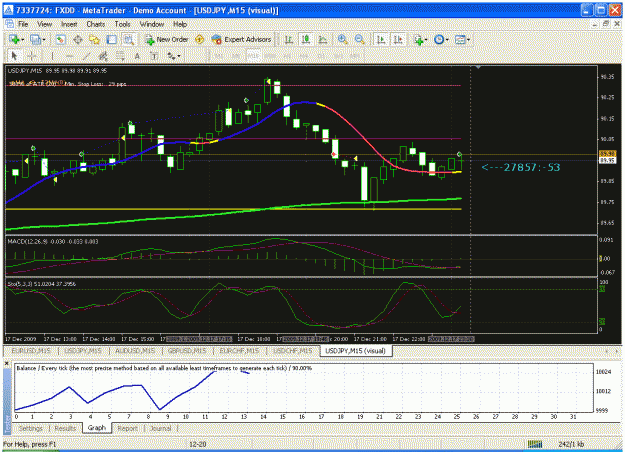Click the Expert Advisors button
This screenshot has height=452, width=625.
click(242, 39)
